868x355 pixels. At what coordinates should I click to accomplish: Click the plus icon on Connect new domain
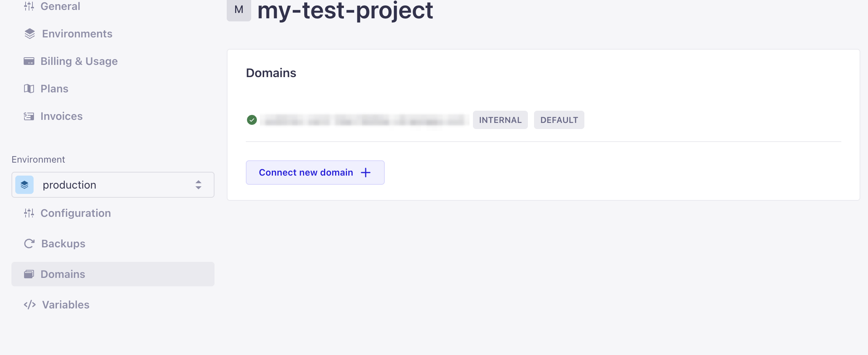pos(366,173)
